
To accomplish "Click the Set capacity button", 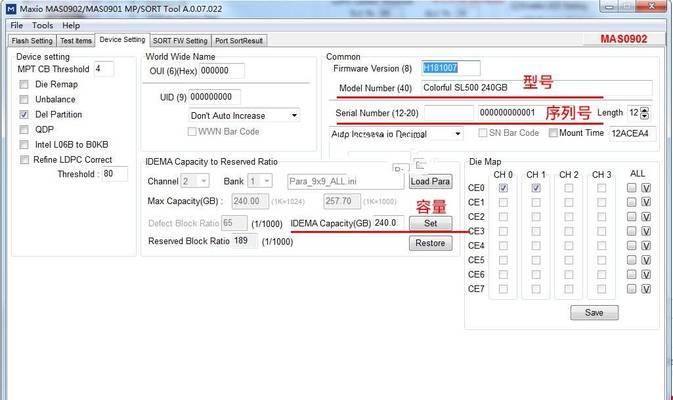I will [430, 223].
